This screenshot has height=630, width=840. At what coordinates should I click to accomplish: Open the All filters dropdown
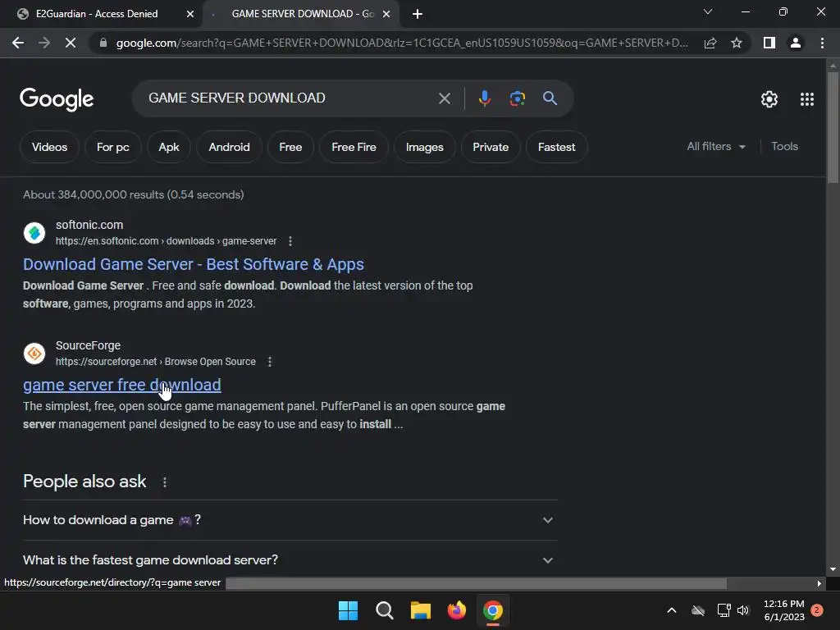[x=716, y=146]
